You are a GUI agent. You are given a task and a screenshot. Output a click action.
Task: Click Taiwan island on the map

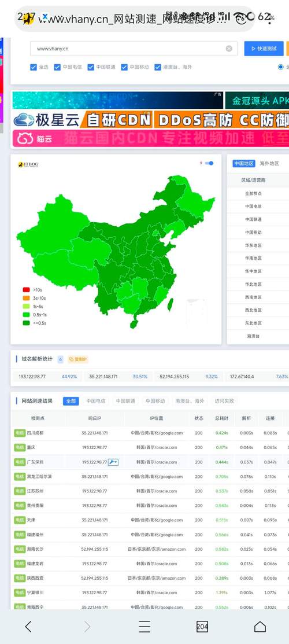point(171,304)
